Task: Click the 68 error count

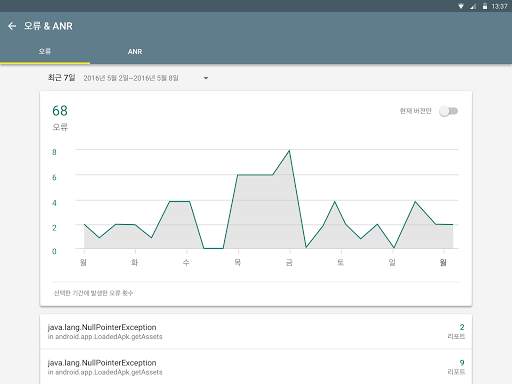Action: pos(60,111)
